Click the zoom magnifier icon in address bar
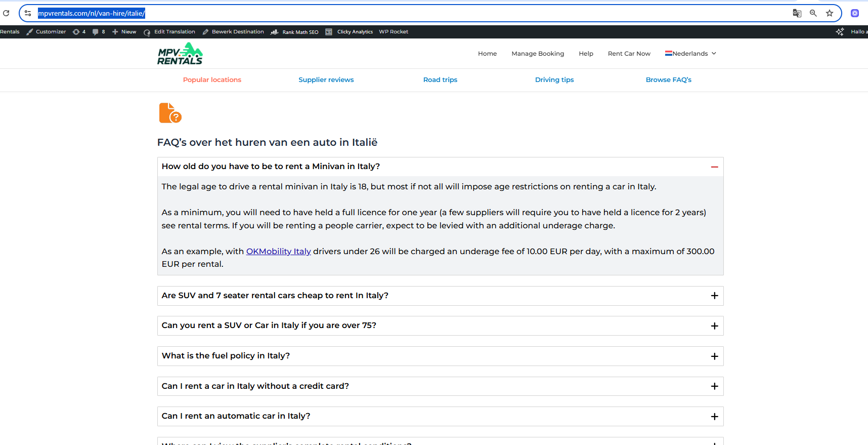 tap(813, 13)
